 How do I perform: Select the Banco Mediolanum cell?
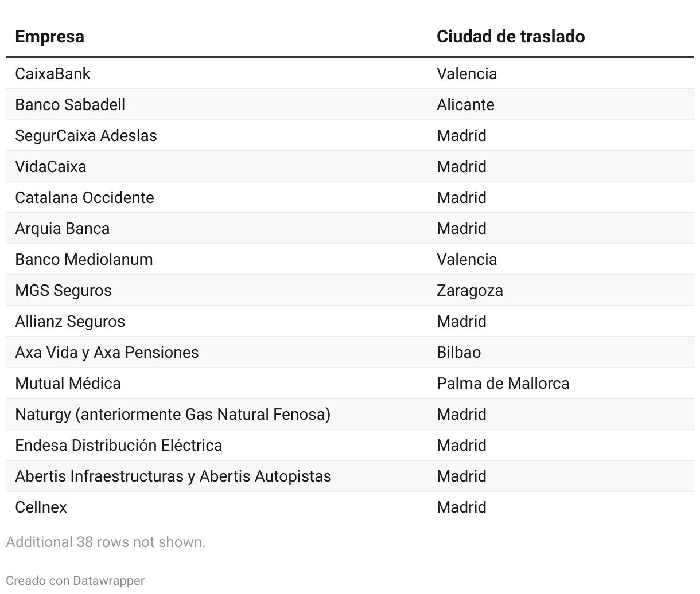(x=84, y=259)
